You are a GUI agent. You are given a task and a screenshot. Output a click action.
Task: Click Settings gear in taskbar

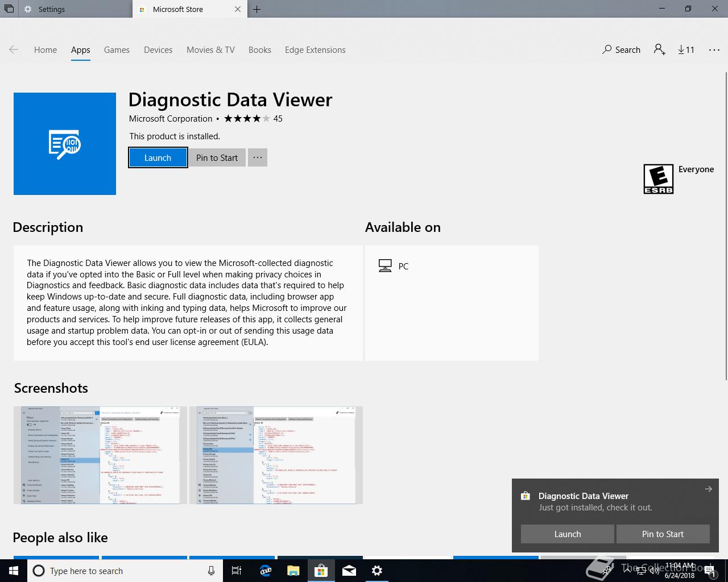(x=377, y=571)
